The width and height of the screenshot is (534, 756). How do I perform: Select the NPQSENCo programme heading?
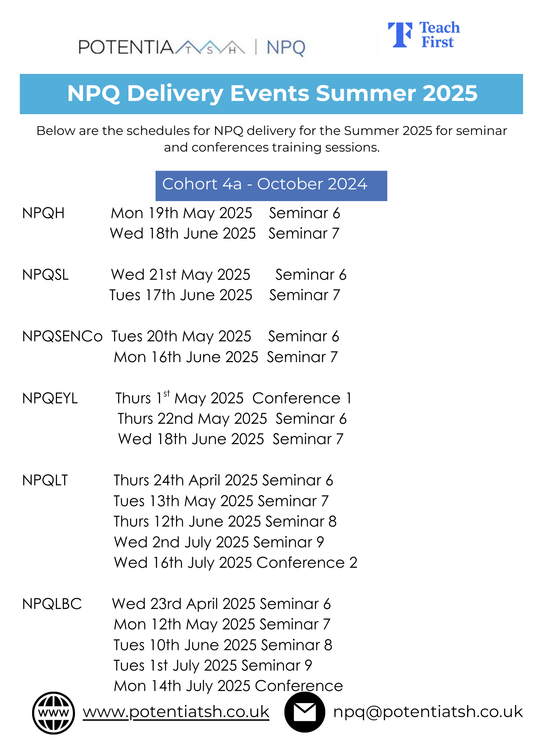click(62, 336)
